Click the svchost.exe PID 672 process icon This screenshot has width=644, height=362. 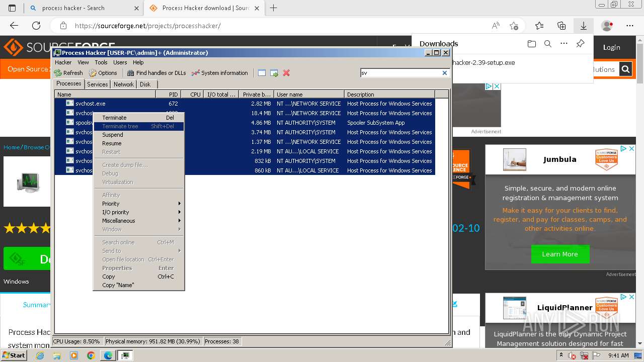(70, 103)
